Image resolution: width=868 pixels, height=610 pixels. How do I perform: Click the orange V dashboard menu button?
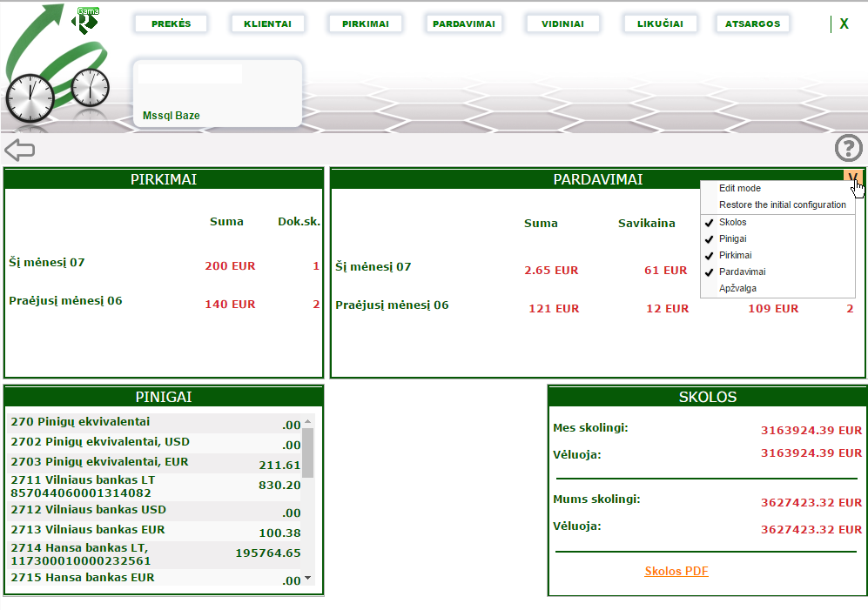click(854, 178)
